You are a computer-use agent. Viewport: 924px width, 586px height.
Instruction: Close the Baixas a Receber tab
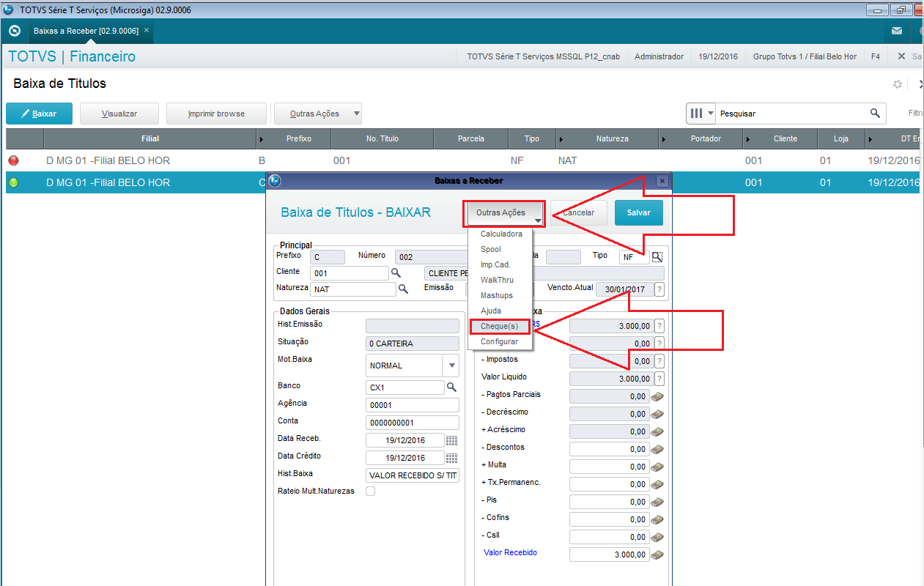(147, 30)
